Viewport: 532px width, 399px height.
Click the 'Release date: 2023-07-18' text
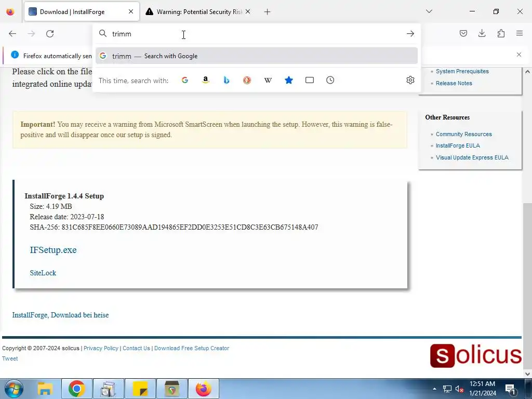[67, 217]
